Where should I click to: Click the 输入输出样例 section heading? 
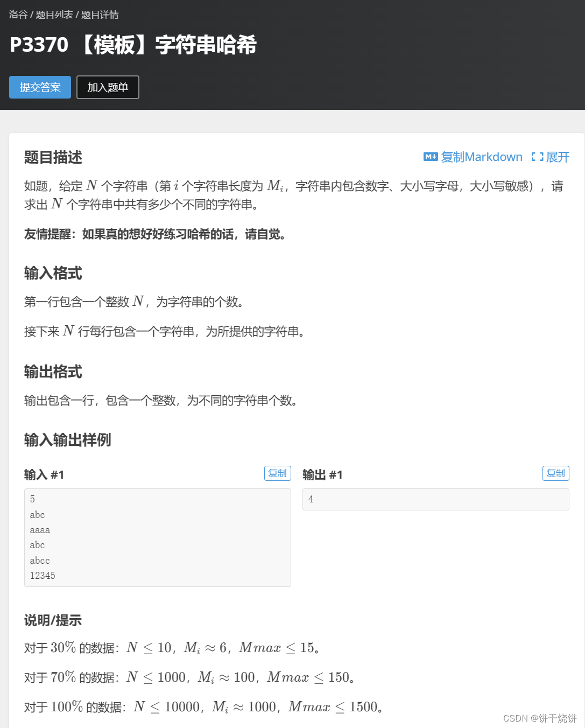tap(67, 440)
